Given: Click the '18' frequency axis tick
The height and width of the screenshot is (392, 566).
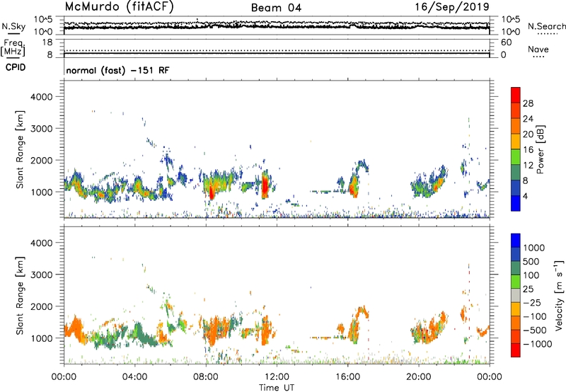Looking at the screenshot, I should [47, 42].
